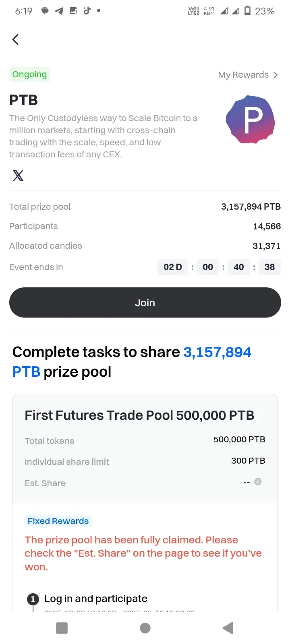Tap the back arrow icon
290x644 pixels.
(15, 39)
